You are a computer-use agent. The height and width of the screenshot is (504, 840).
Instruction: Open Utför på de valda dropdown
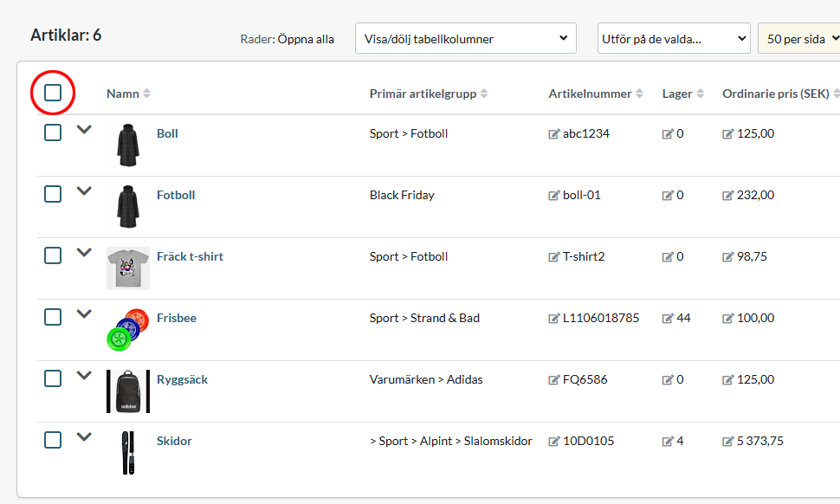pyautogui.click(x=674, y=39)
